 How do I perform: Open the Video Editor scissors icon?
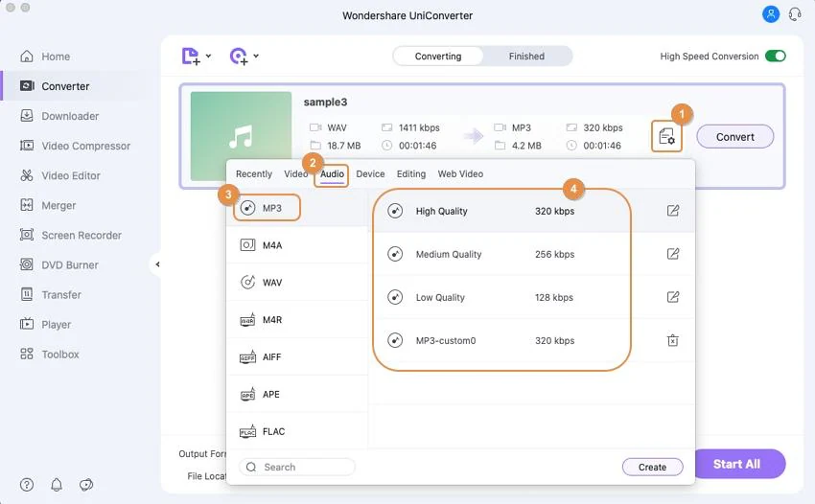(27, 175)
